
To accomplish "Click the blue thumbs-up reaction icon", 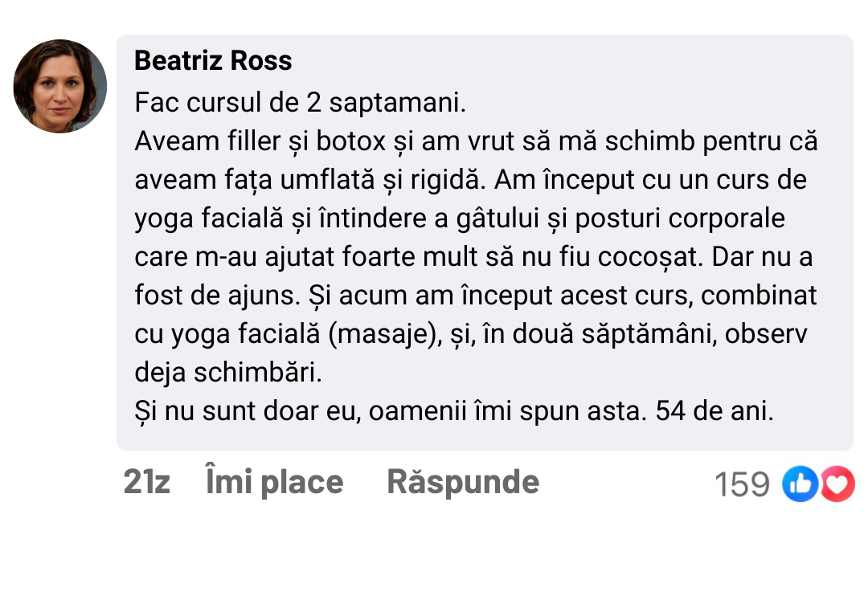I will point(800,484).
